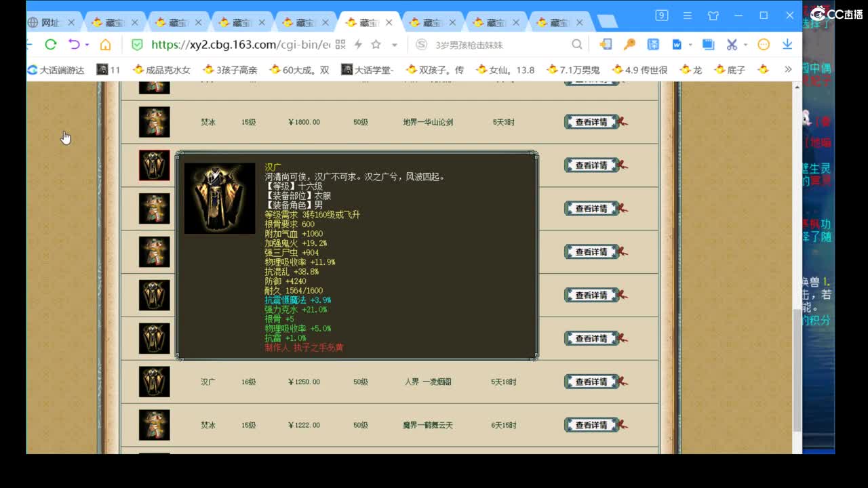Click the price ¥1800.00
The width and height of the screenshot is (868, 488).
coord(304,122)
